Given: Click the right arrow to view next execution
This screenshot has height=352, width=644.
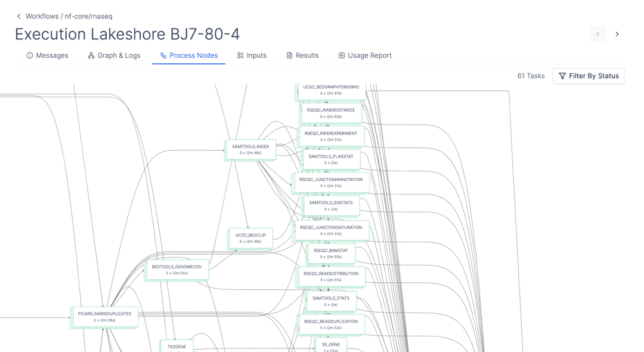Looking at the screenshot, I should coord(617,34).
